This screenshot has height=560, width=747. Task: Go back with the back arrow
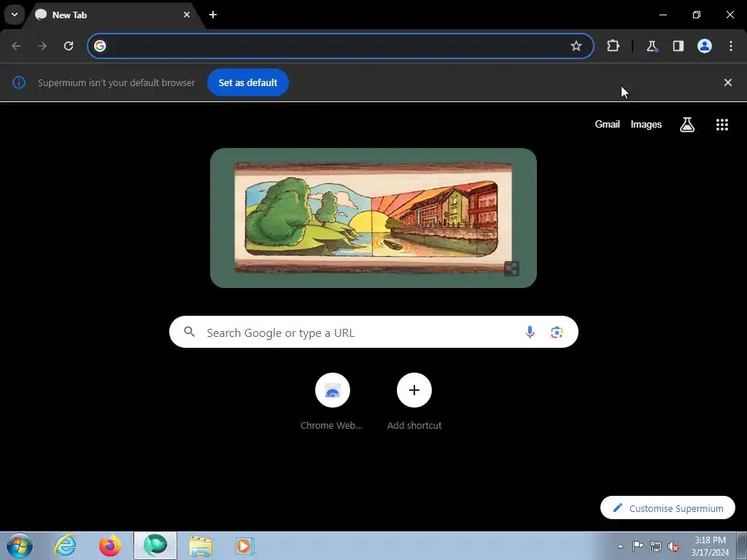point(16,46)
